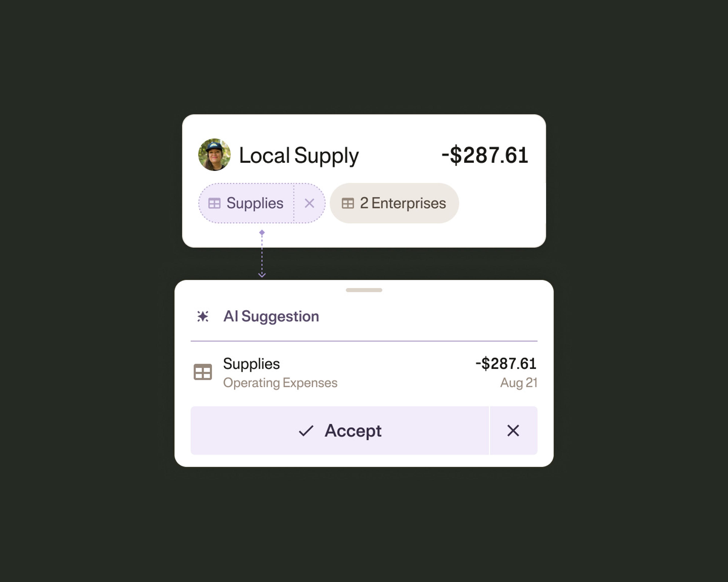Viewport: 728px width, 582px height.
Task: Open the 2 Enterprises chip
Action: (394, 203)
